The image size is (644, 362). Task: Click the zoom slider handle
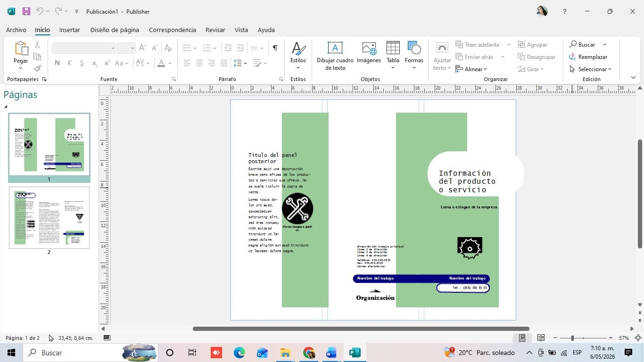pyautogui.click(x=572, y=338)
